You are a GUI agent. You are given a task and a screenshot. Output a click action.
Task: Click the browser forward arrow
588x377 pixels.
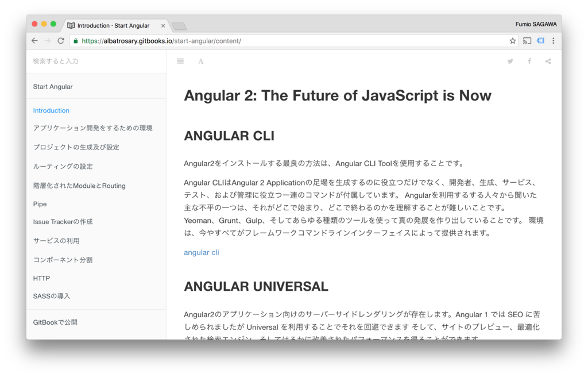(48, 41)
